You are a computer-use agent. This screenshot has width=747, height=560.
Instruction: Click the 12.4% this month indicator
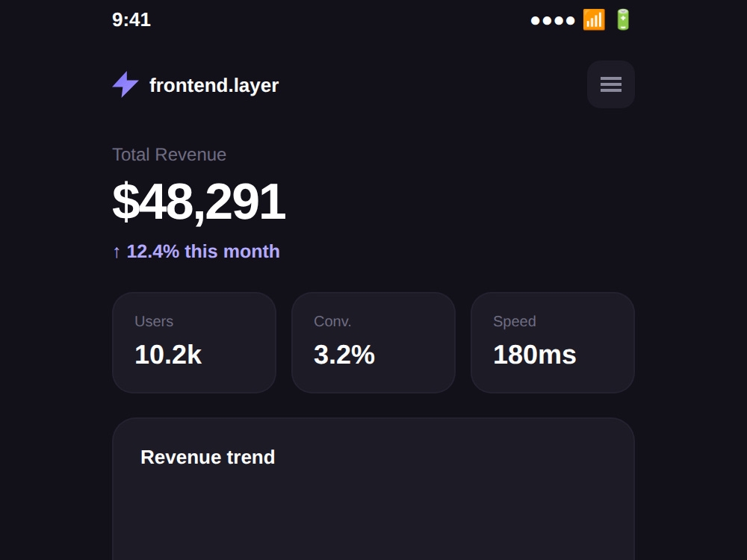click(196, 252)
